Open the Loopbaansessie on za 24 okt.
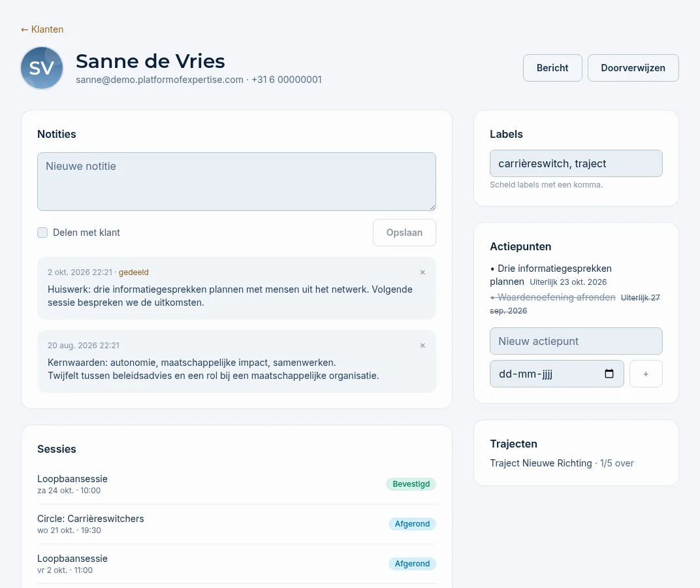 [236, 484]
